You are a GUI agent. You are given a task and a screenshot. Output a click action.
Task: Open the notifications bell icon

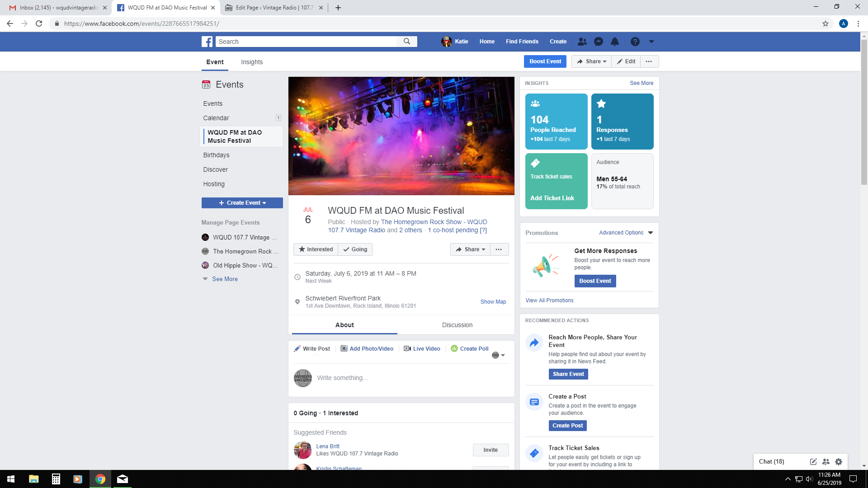pyautogui.click(x=614, y=42)
